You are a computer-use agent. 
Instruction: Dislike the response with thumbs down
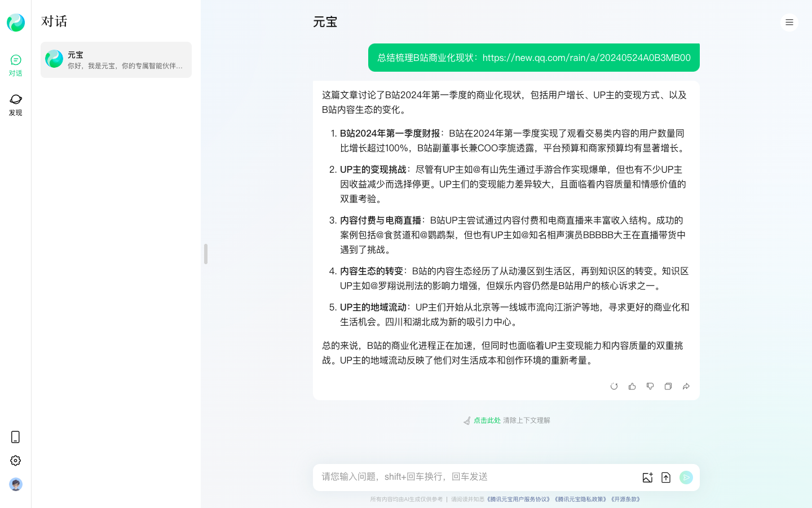pos(650,386)
